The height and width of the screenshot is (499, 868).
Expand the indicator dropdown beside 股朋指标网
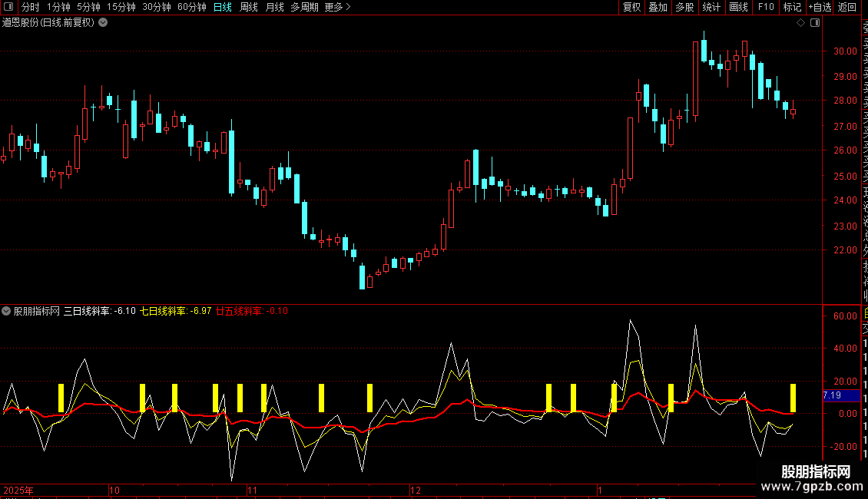[x=6, y=311]
